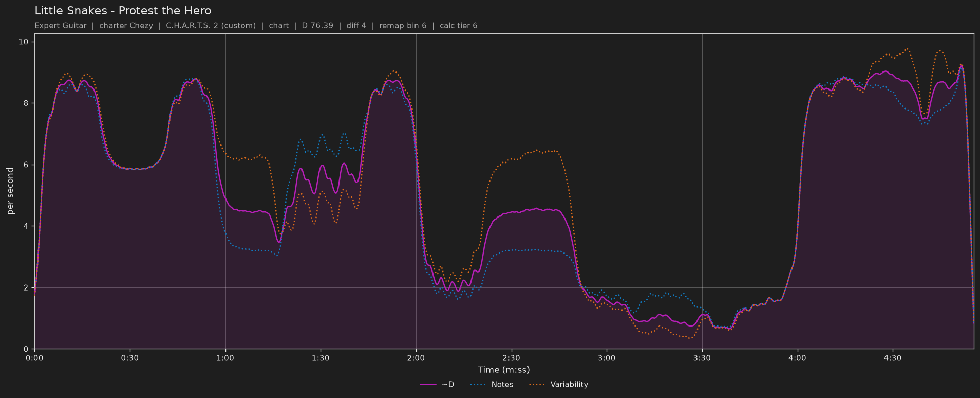Click the y-axis tick label 6
This screenshot has width=980, height=398.
[x=26, y=165]
